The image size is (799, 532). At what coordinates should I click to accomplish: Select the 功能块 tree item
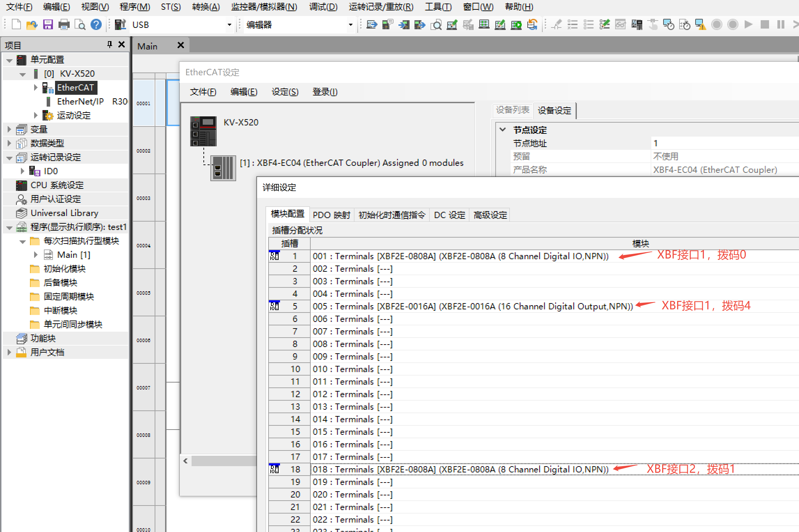[x=43, y=338]
